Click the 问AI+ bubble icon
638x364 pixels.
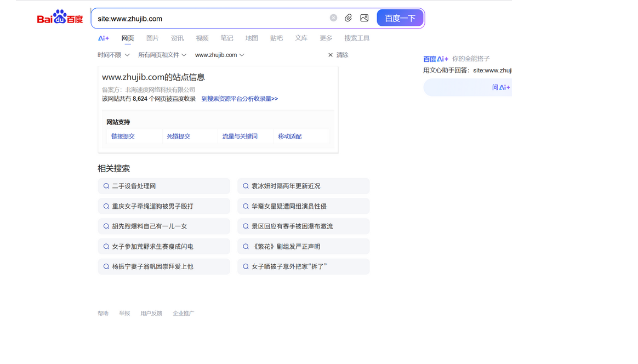click(x=501, y=87)
